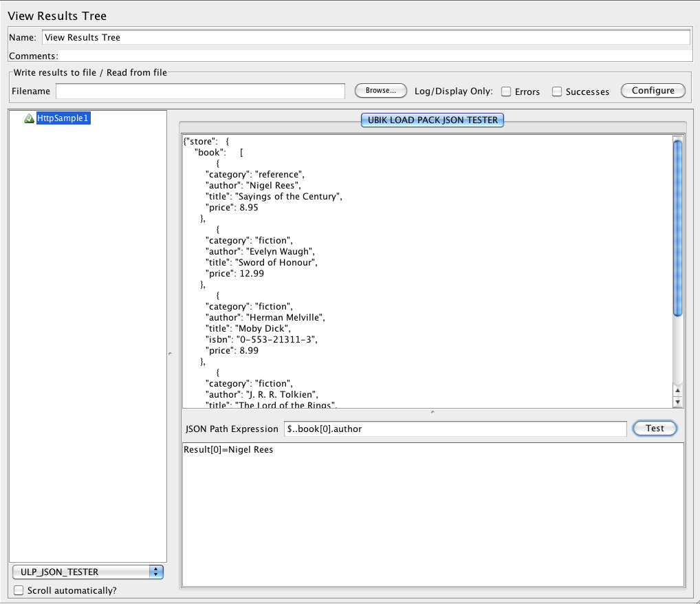Select the HttpSample1 result label
This screenshot has height=604, width=700.
click(63, 118)
